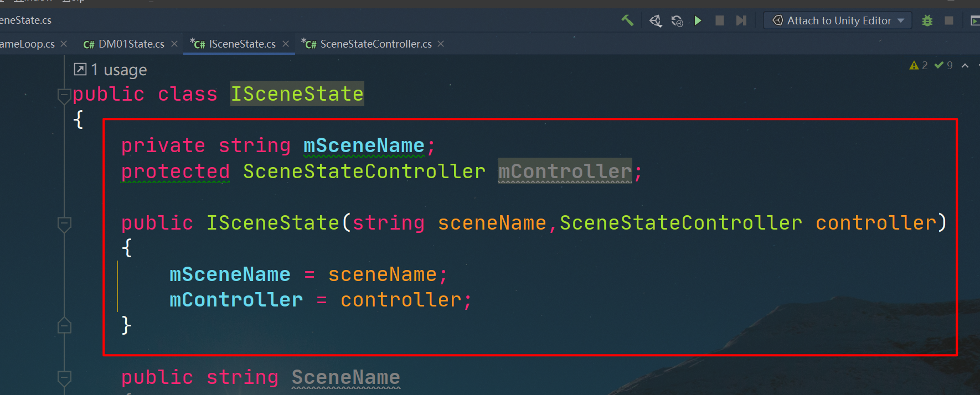Click the Step playback button in toolbar
Viewport: 980px width, 395px height.
click(741, 21)
